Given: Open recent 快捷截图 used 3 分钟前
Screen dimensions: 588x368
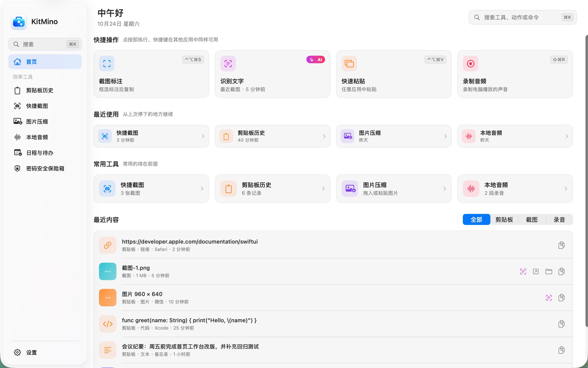Looking at the screenshot, I should point(151,136).
